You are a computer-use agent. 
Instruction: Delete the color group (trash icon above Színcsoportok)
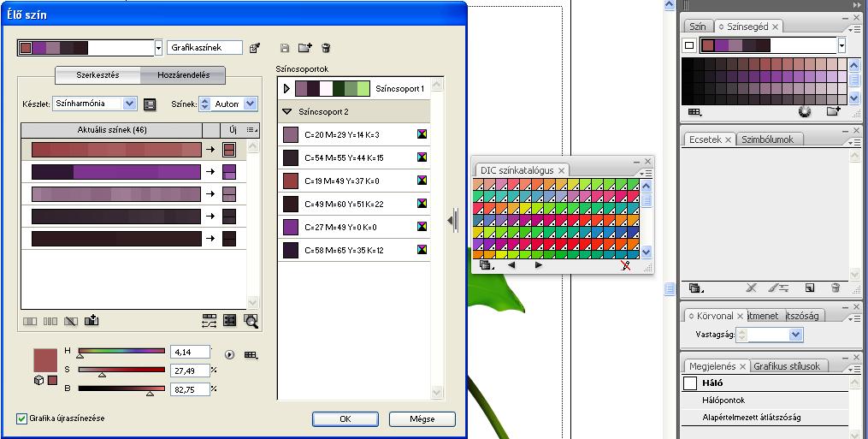tap(326, 48)
